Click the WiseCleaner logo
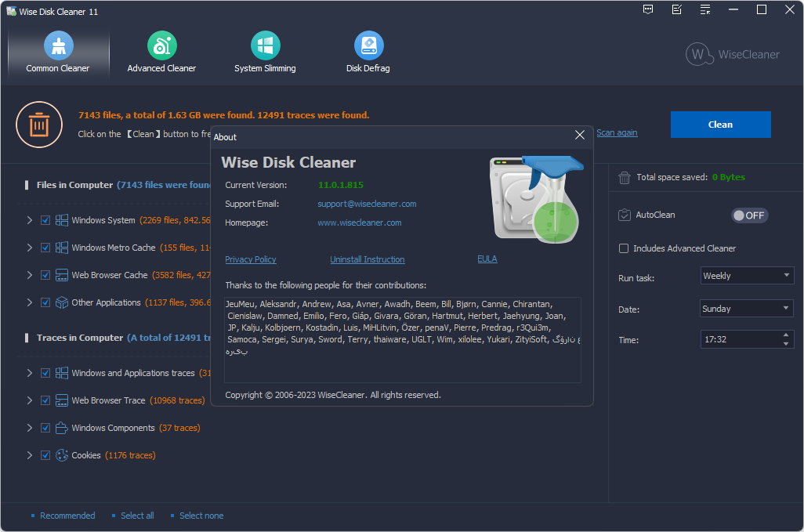 (733, 54)
